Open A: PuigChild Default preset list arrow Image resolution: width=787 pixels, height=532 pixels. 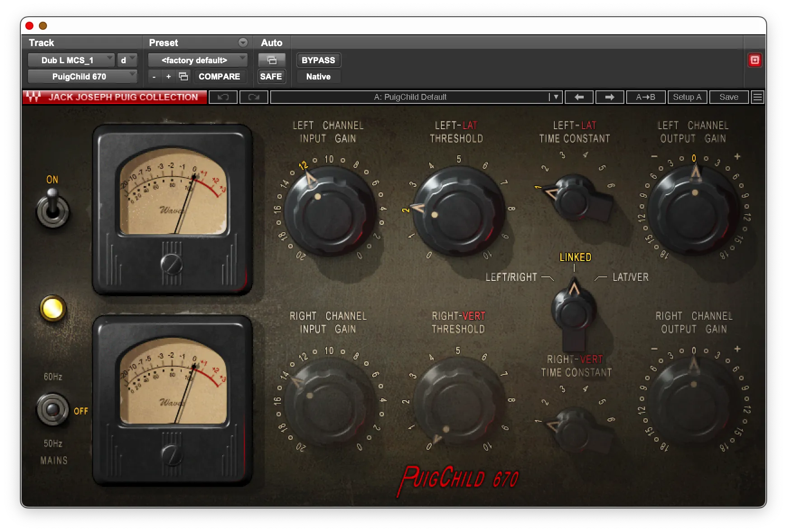coord(556,97)
